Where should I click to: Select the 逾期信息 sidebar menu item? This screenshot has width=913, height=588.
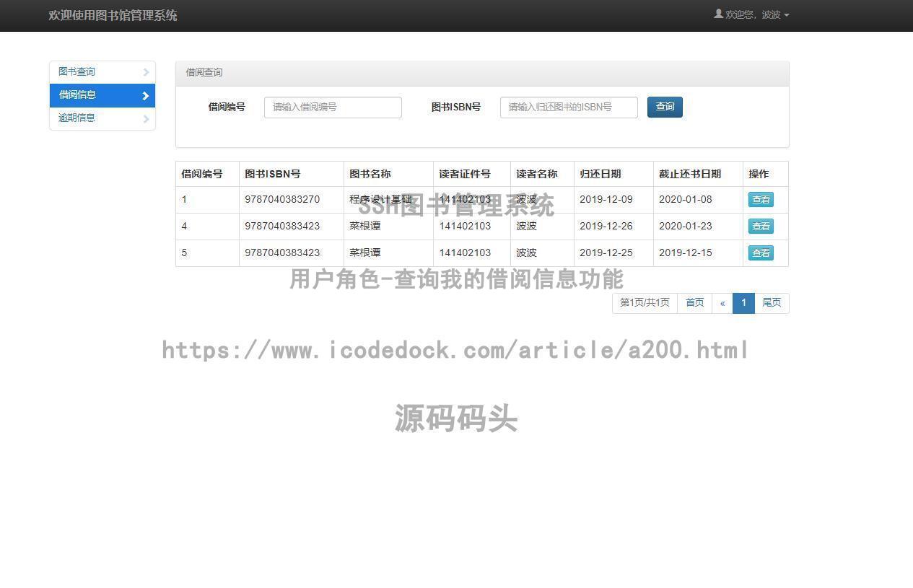(77, 118)
